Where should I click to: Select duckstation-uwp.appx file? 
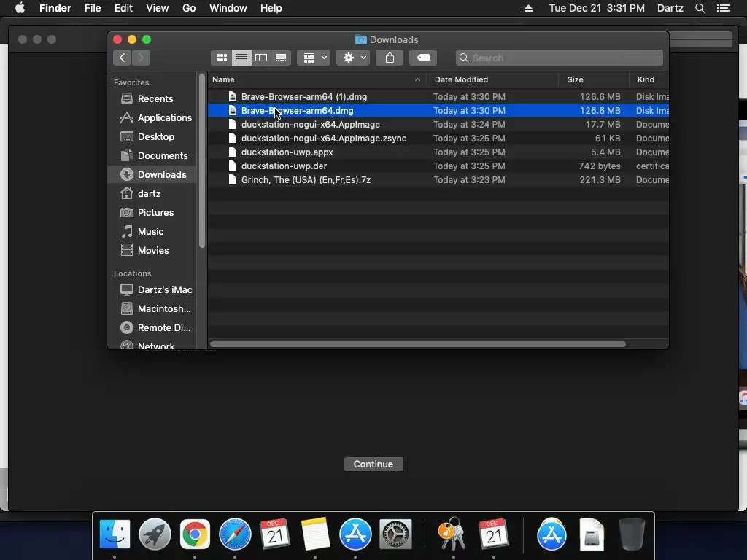click(438, 152)
